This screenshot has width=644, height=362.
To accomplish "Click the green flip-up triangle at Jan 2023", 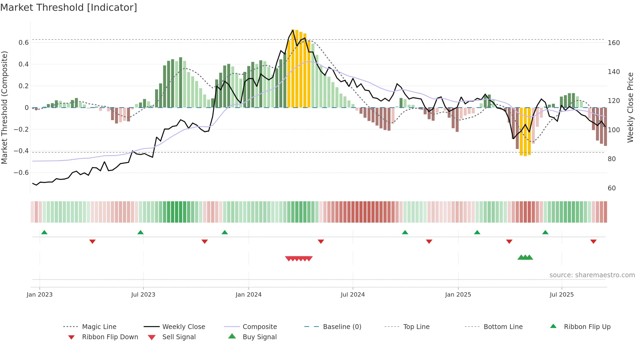I will pyautogui.click(x=44, y=232).
